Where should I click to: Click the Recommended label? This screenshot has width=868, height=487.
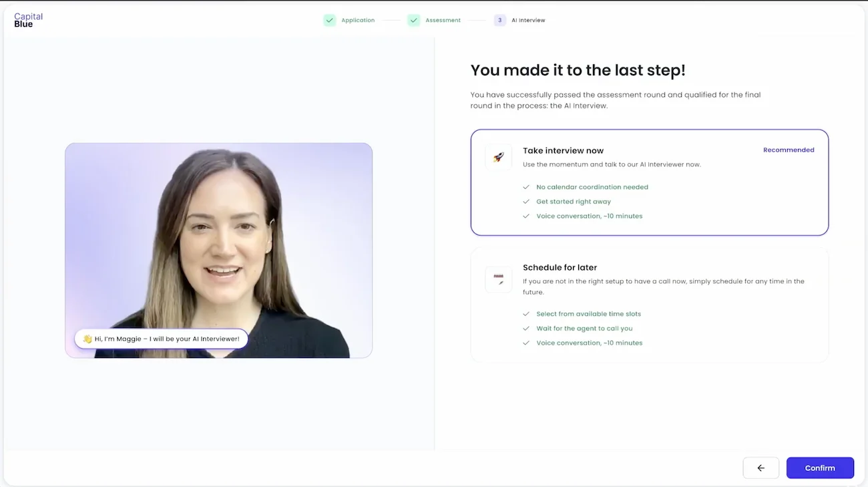789,150
